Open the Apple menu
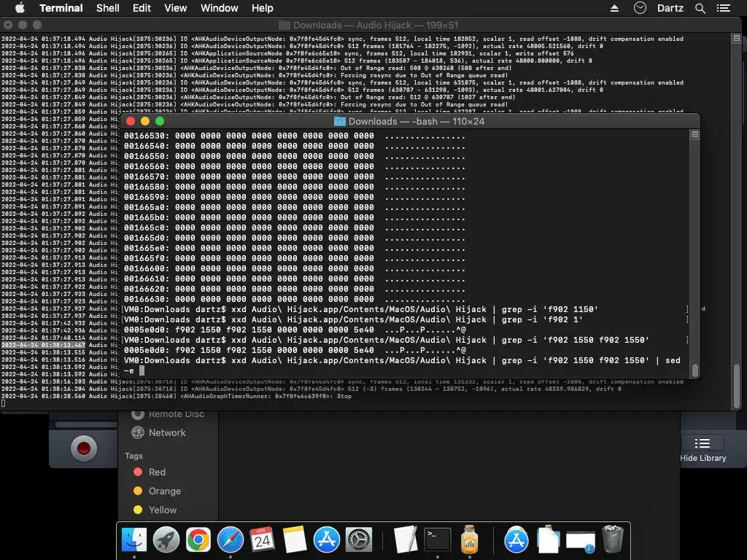This screenshot has width=747, height=560. (20, 8)
